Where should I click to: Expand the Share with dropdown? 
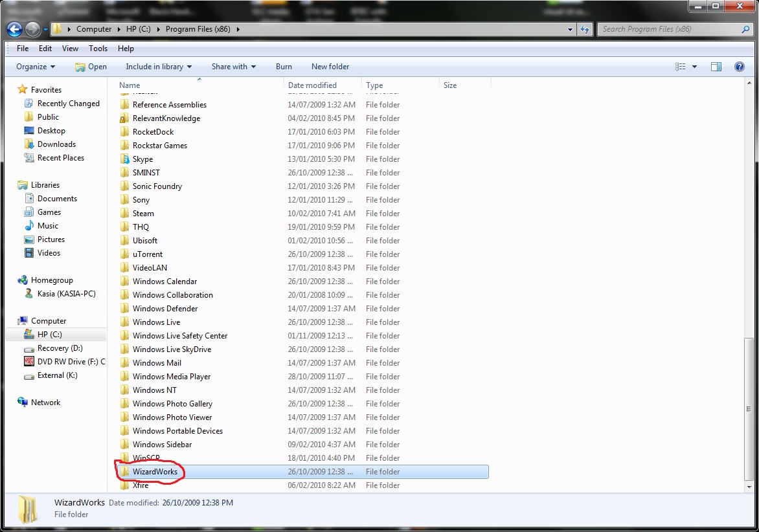pyautogui.click(x=233, y=67)
